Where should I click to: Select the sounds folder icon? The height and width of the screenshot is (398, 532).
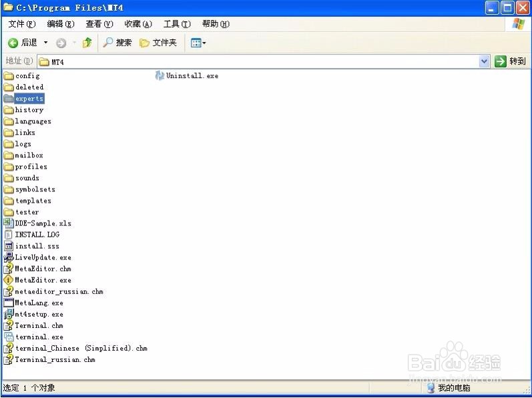pyautogui.click(x=9, y=178)
